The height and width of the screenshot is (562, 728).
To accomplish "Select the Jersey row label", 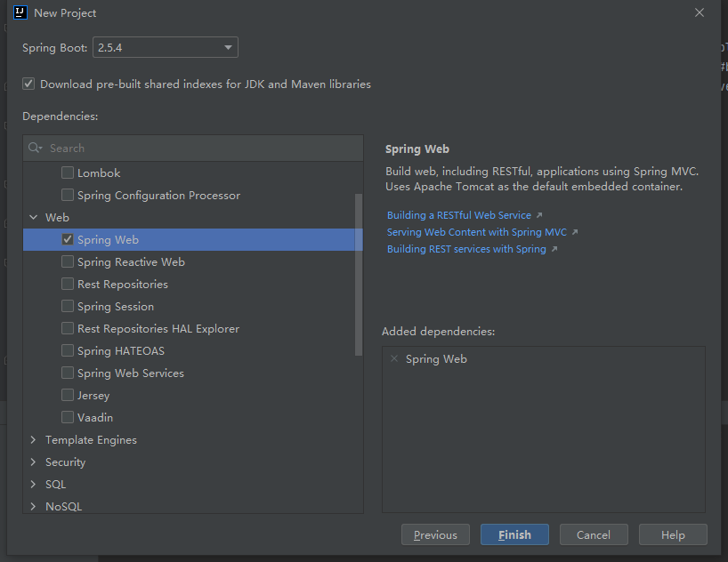I will click(x=93, y=396).
